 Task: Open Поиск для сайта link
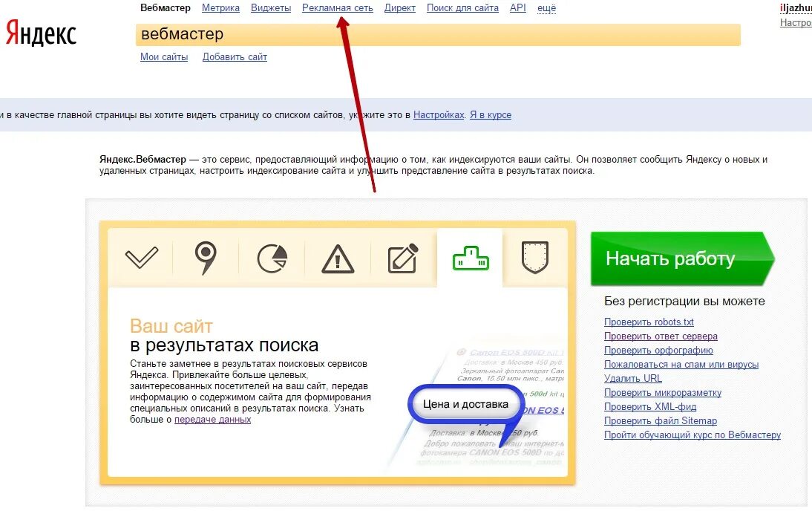462,7
